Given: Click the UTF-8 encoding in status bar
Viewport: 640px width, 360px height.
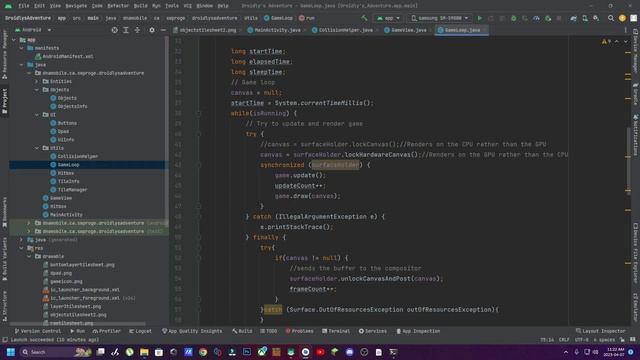Looking at the screenshot, I should pos(581,340).
